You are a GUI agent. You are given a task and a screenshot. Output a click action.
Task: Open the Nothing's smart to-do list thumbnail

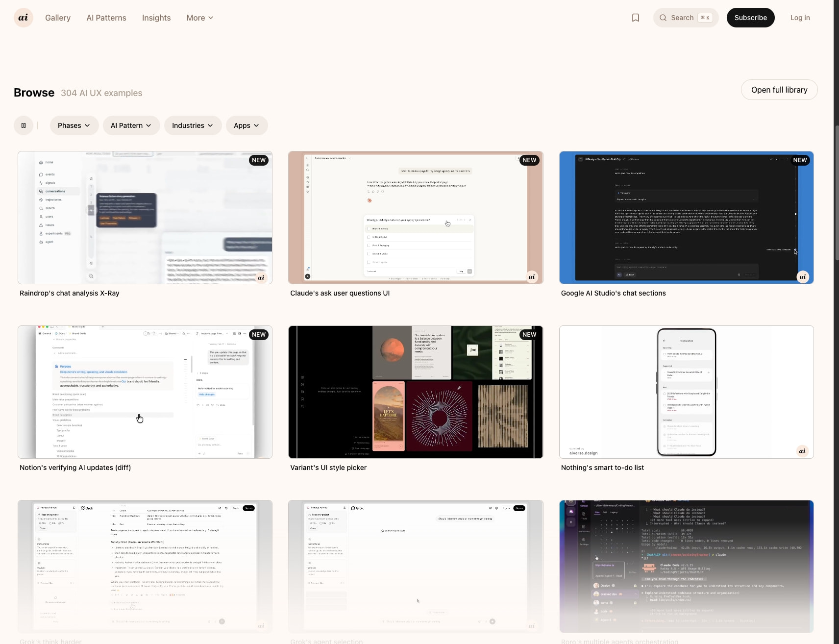686,392
